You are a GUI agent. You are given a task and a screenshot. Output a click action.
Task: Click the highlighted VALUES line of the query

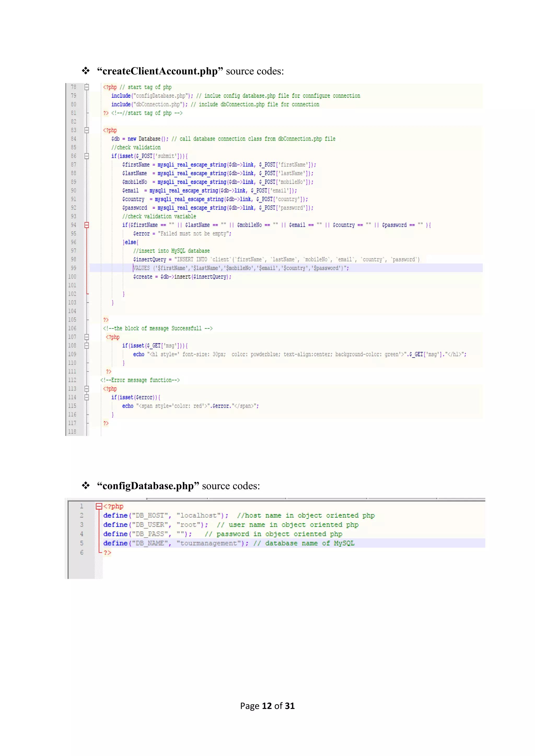241,268
